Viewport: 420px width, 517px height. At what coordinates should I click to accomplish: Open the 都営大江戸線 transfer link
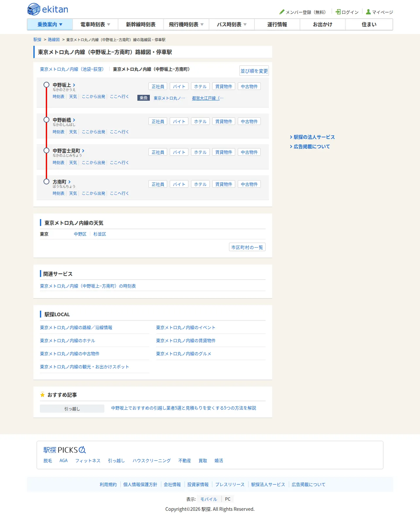pos(208,98)
